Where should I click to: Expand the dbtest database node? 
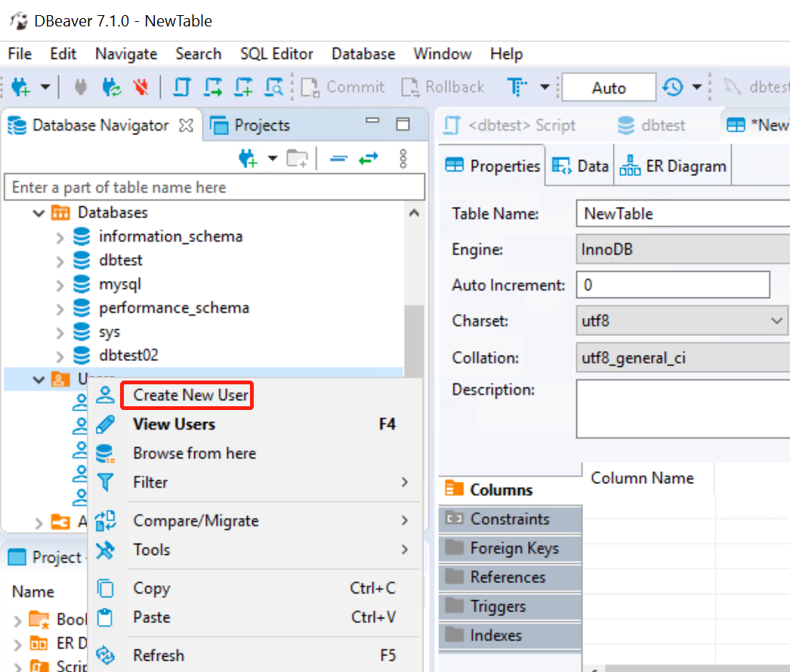click(x=60, y=260)
